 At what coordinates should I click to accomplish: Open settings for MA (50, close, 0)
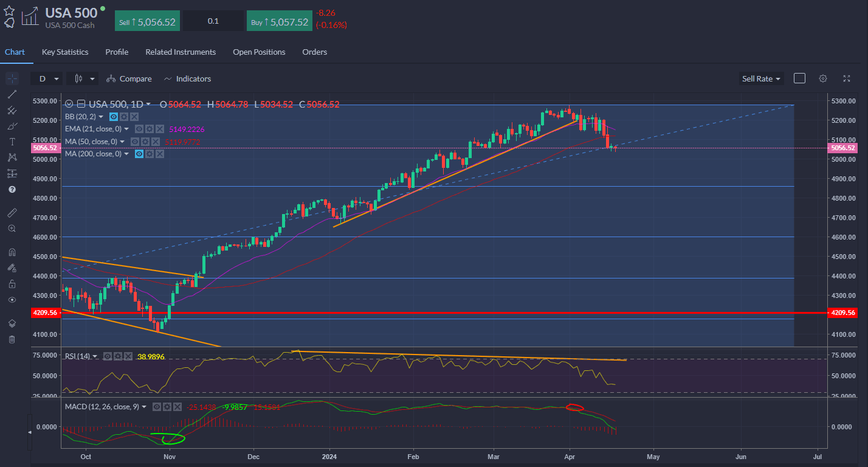[x=145, y=142]
